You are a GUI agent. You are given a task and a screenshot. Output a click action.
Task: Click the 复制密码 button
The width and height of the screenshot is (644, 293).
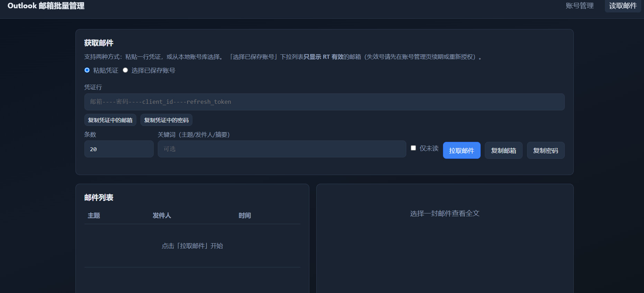click(x=546, y=150)
